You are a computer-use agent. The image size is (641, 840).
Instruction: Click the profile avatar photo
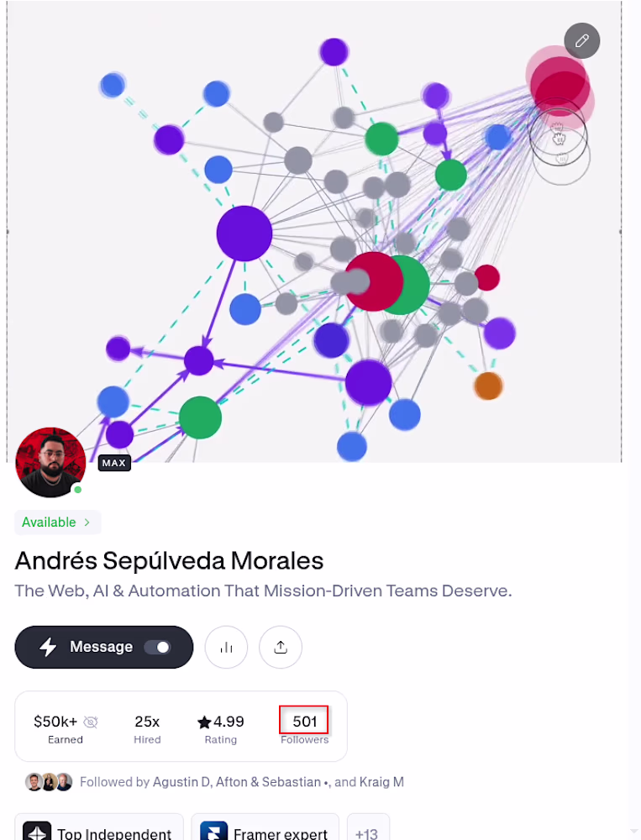(x=50, y=462)
